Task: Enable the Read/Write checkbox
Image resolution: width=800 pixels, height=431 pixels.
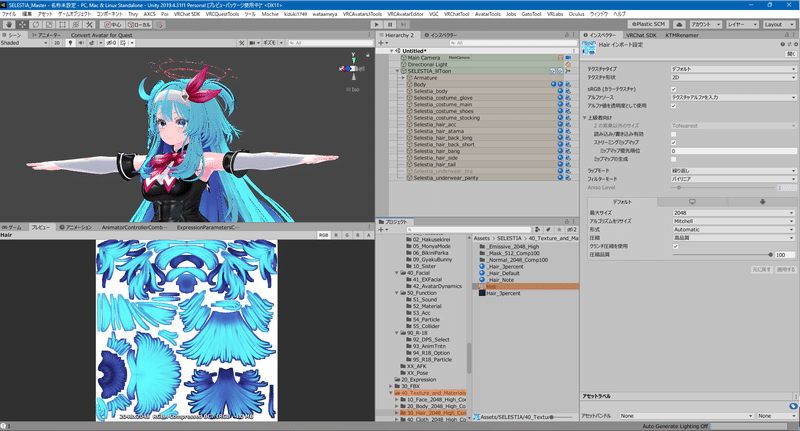Action: [673, 134]
